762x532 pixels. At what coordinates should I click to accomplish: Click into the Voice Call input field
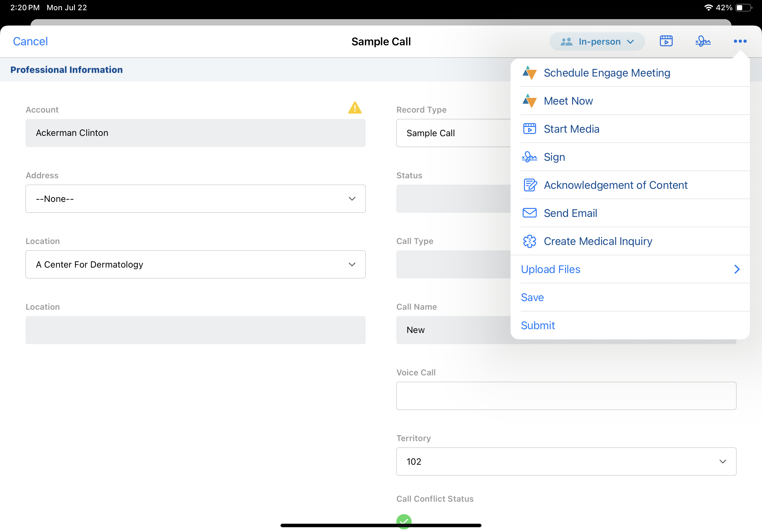[x=566, y=396]
